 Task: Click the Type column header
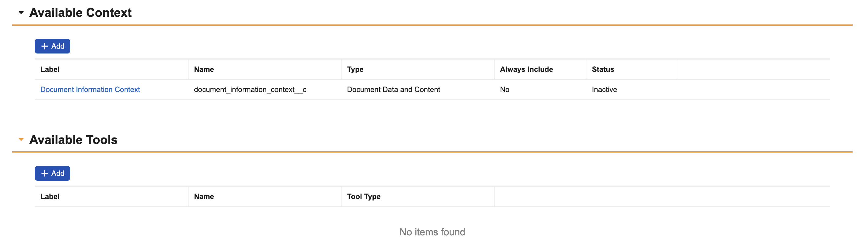coord(355,69)
